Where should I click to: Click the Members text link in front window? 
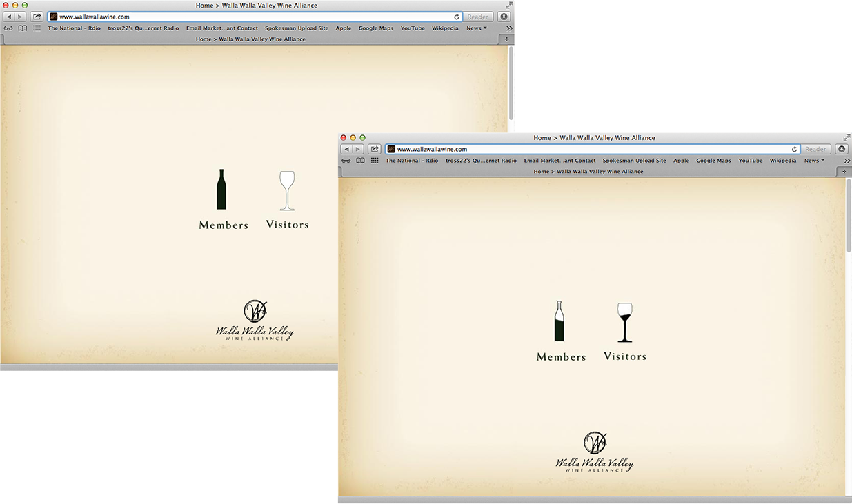[x=562, y=357]
